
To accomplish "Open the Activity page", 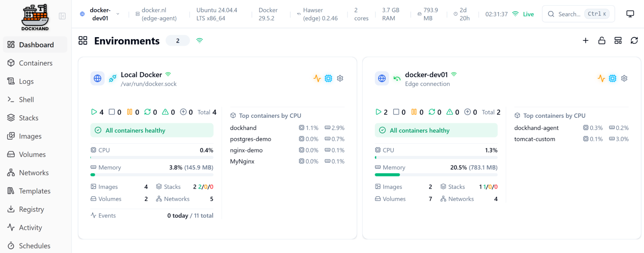I will (x=35, y=228).
